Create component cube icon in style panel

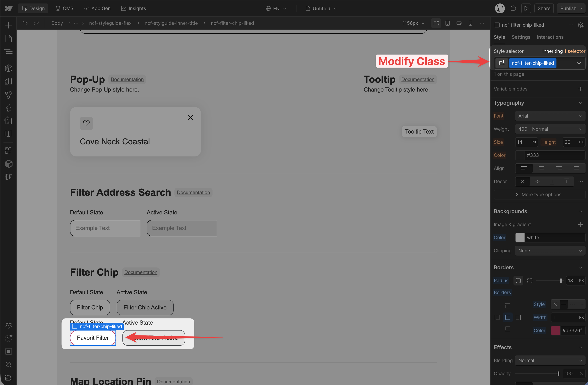[x=581, y=25]
